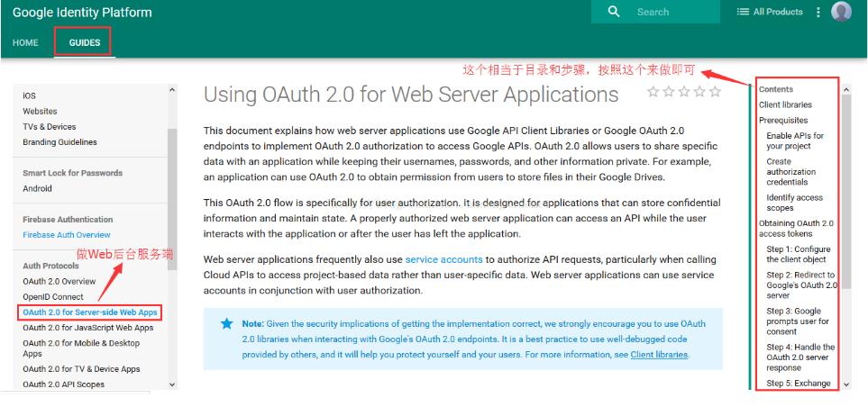Click the Auth Protocols section heading
The width and height of the screenshot is (868, 407).
tap(51, 266)
